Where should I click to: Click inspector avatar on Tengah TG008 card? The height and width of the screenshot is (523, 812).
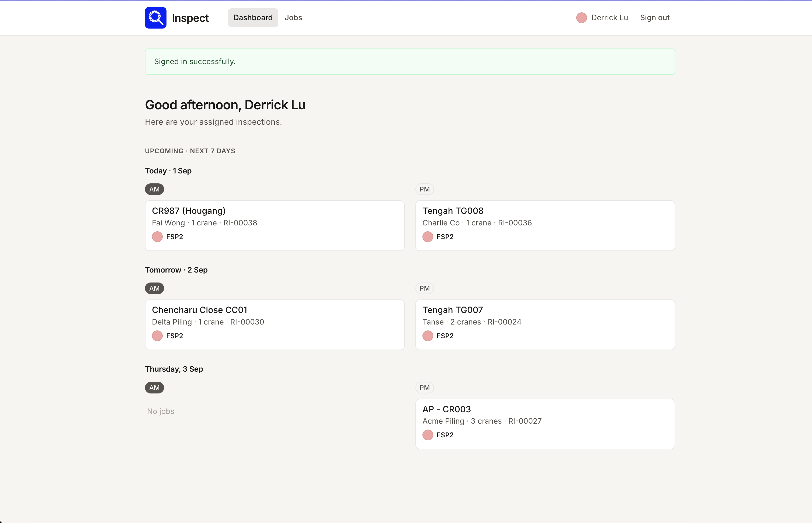pyautogui.click(x=428, y=237)
